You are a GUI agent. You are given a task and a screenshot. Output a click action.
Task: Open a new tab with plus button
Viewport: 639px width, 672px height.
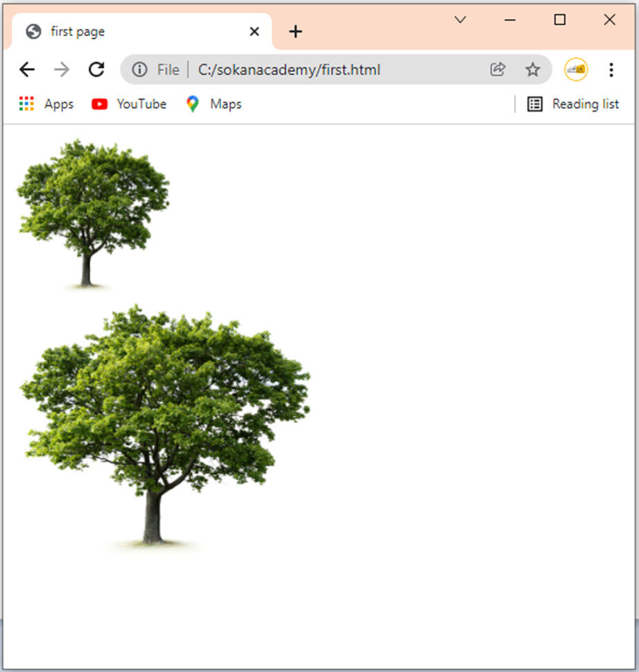pos(295,31)
